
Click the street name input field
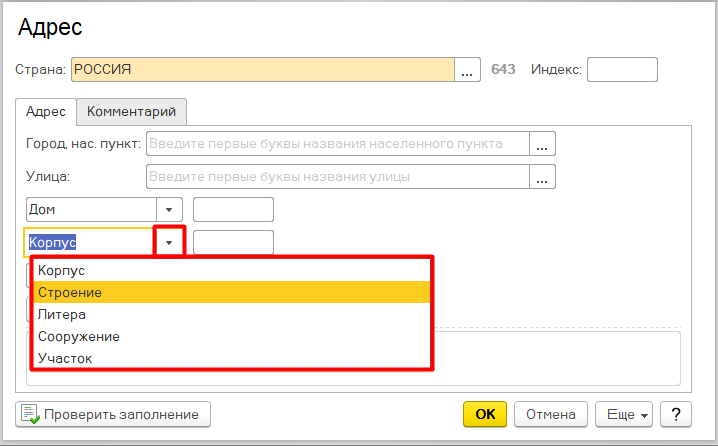click(x=338, y=178)
